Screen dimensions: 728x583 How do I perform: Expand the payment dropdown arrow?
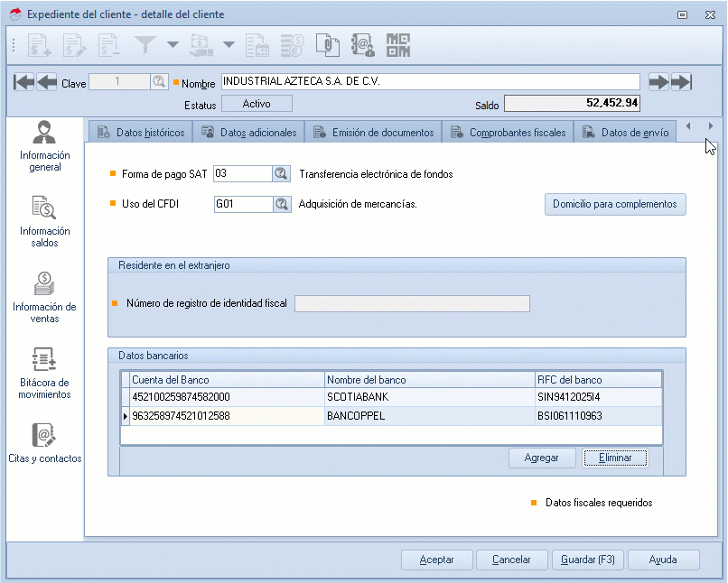229,45
